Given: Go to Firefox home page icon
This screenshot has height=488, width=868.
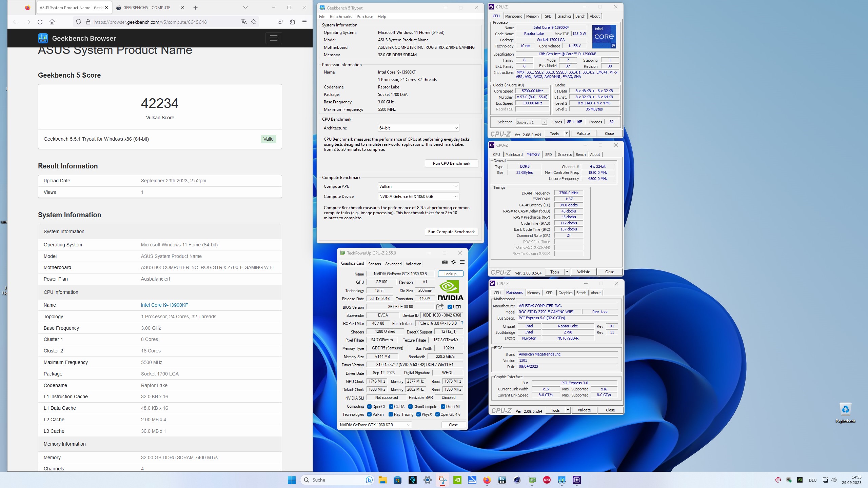Looking at the screenshot, I should point(52,22).
